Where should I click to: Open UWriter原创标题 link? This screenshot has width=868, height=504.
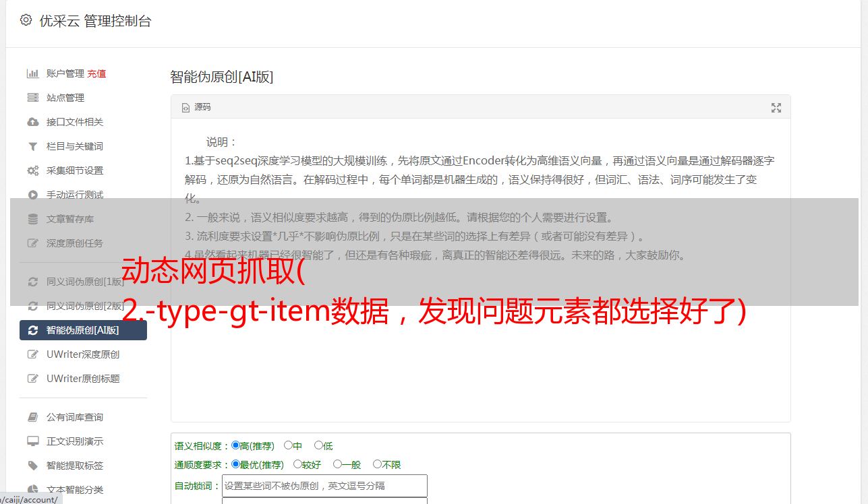coord(83,379)
